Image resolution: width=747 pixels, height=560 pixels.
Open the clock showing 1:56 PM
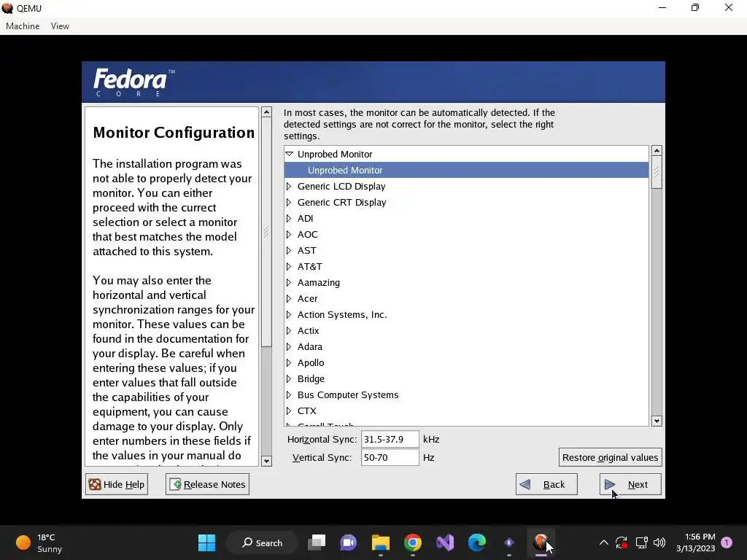tap(695, 542)
